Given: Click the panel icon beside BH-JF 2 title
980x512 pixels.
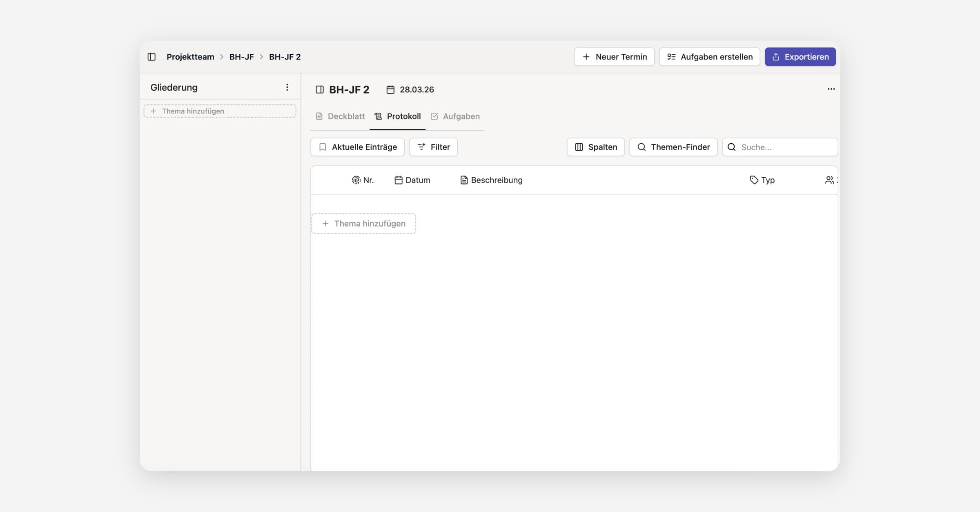Looking at the screenshot, I should 320,89.
